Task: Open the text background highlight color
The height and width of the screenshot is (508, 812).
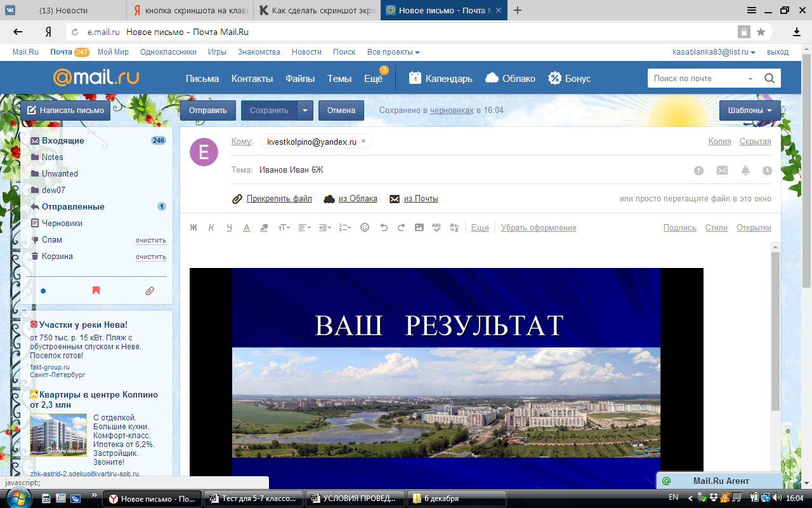Action: (265, 227)
